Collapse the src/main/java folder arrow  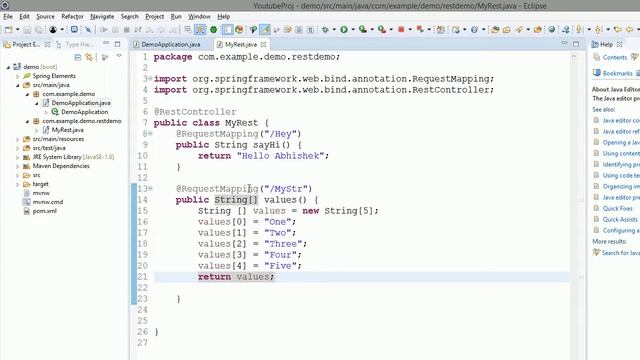(18, 85)
